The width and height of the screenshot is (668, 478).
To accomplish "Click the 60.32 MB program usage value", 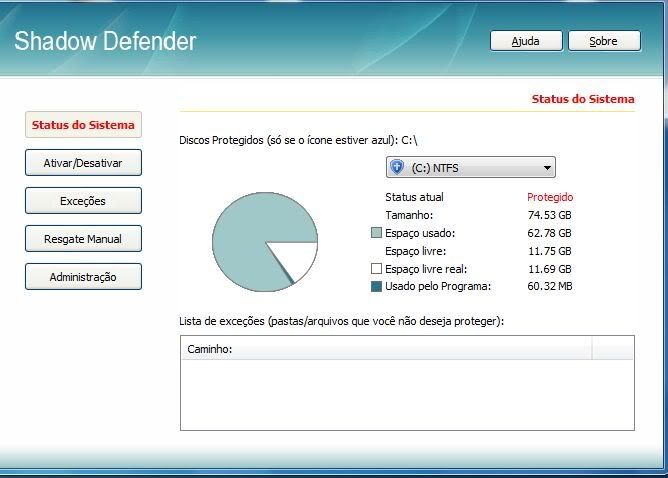I will 550,286.
